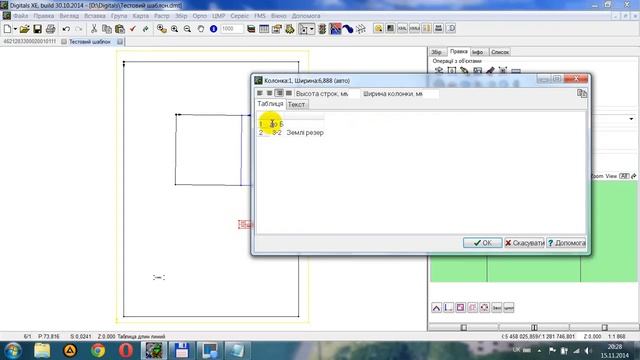The image size is (640, 360).
Task: Toggle the highlighted third alignment icon
Action: click(x=279, y=93)
